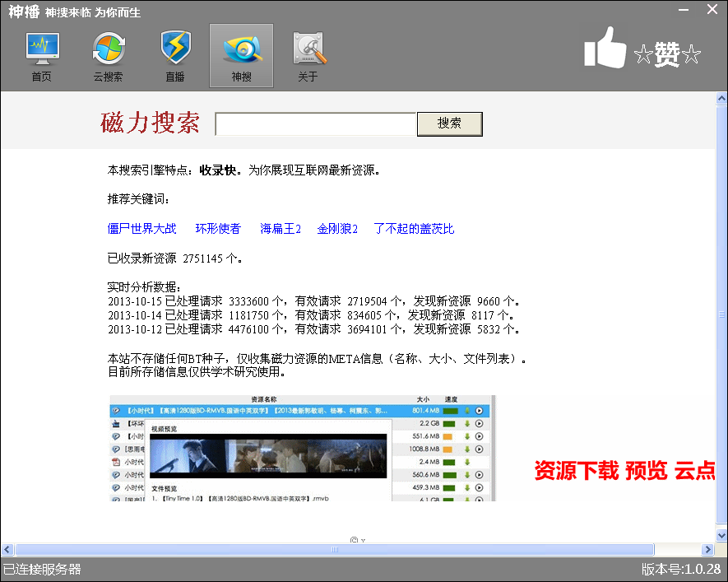Click the resource list preview screenshot
Image resolution: width=728 pixels, height=582 pixels.
tap(303, 448)
